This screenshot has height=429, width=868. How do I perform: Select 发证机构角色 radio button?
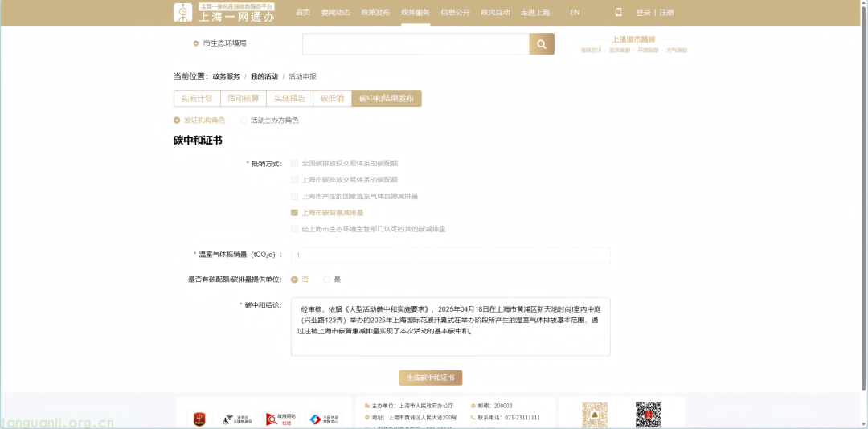click(x=177, y=121)
